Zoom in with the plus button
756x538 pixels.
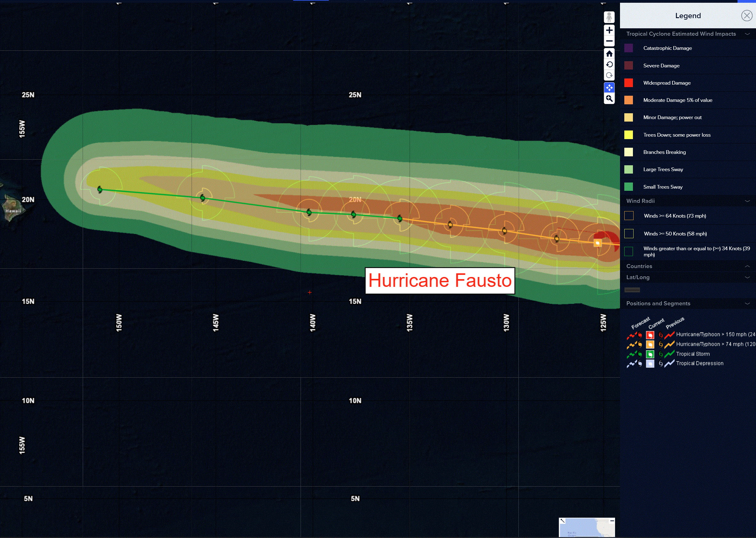point(609,30)
